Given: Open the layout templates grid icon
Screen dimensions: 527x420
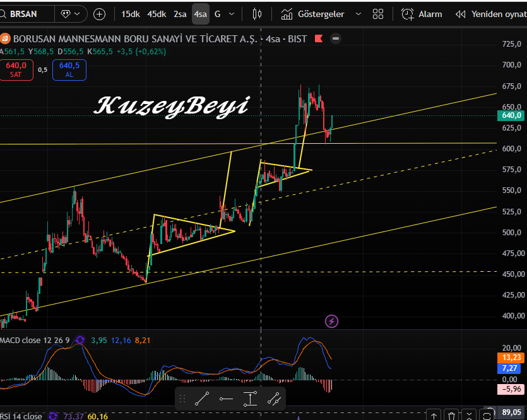Looking at the screenshot, I should 378,14.
